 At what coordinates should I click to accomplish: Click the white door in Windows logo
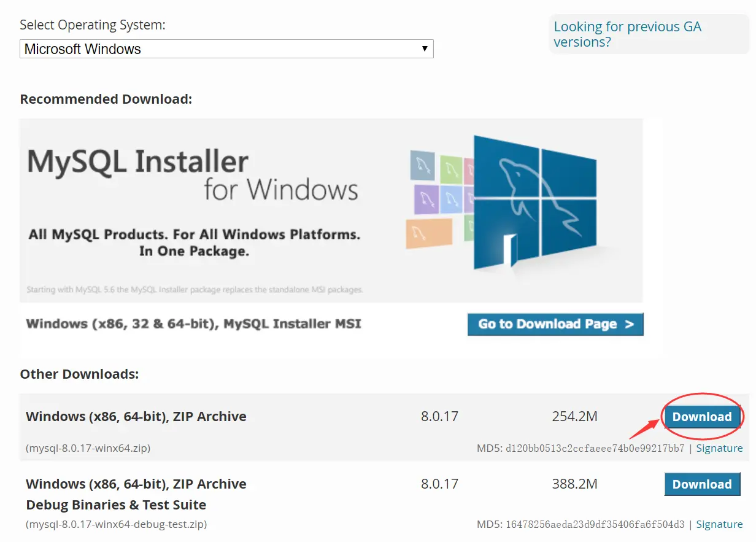point(509,251)
